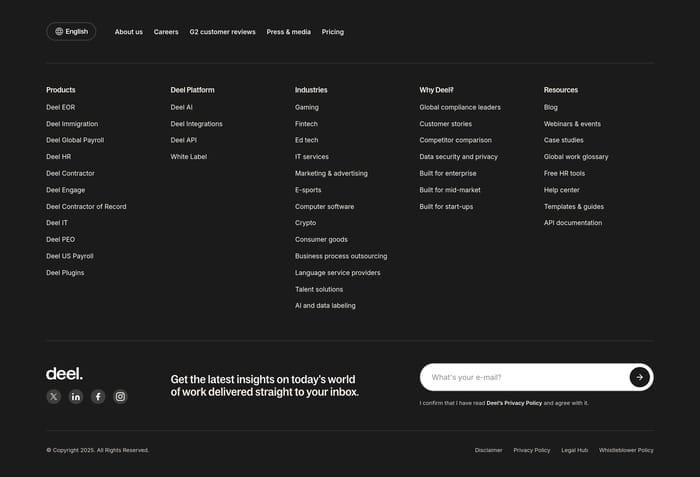Open Webinars & events link

point(572,124)
